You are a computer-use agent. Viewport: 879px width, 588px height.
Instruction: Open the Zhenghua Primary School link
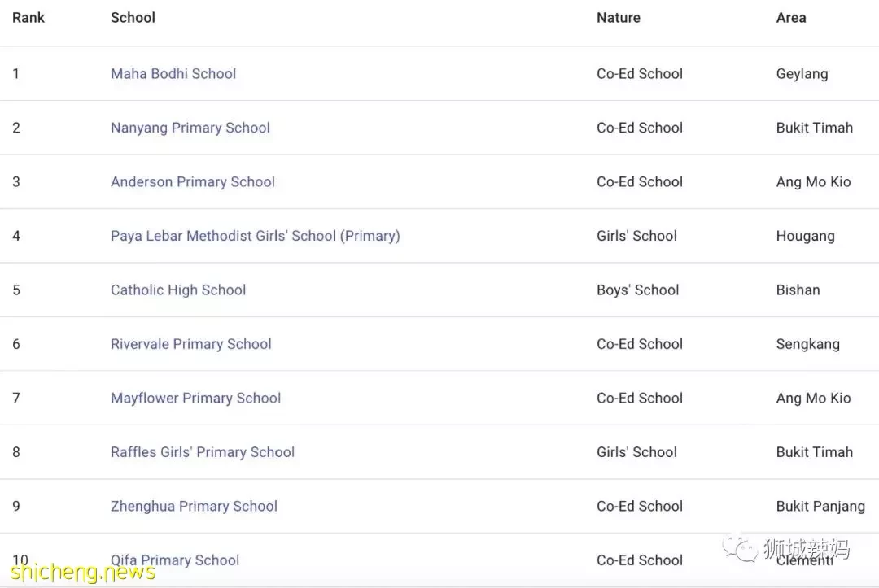[194, 506]
